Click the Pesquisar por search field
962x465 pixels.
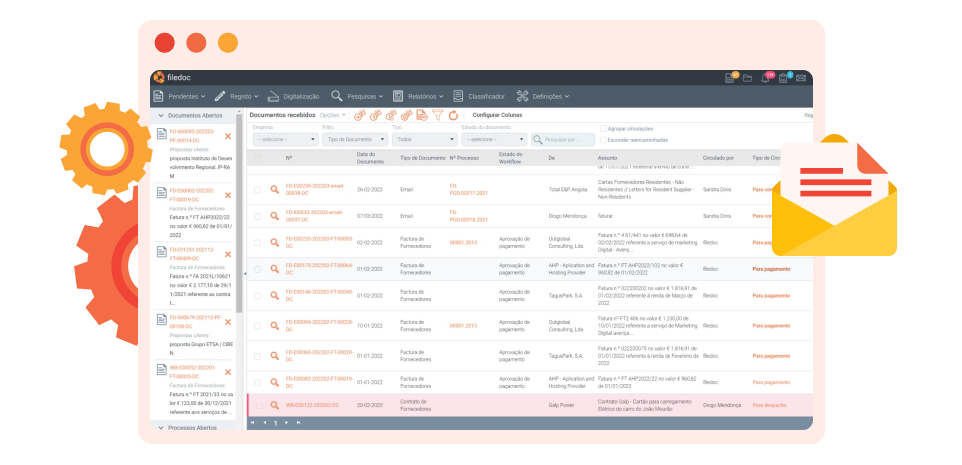567,140
